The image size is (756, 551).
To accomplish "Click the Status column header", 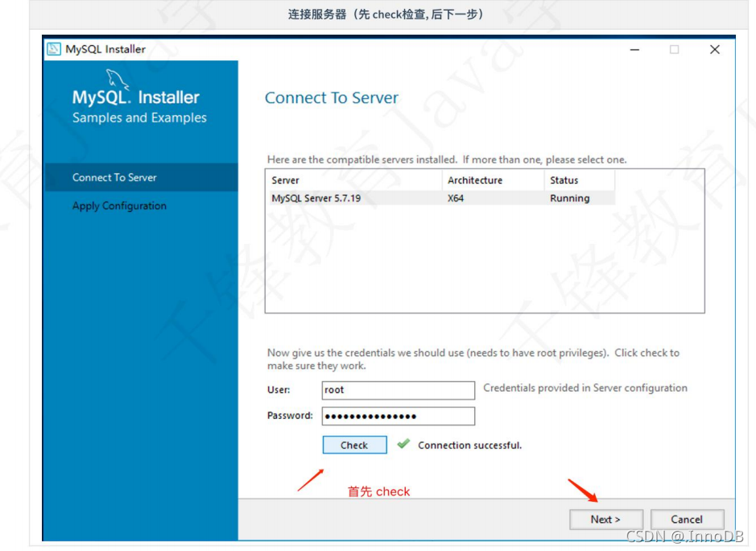I will (x=580, y=180).
